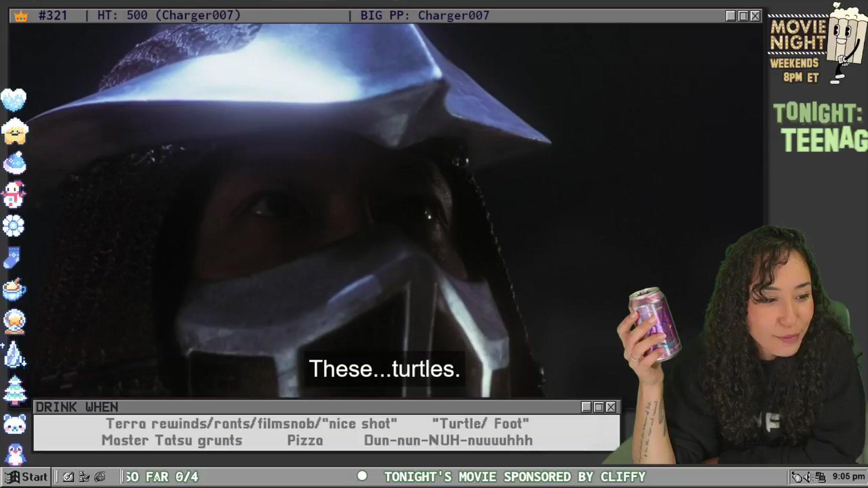Click the blue pudding pixel icon

(x=14, y=163)
